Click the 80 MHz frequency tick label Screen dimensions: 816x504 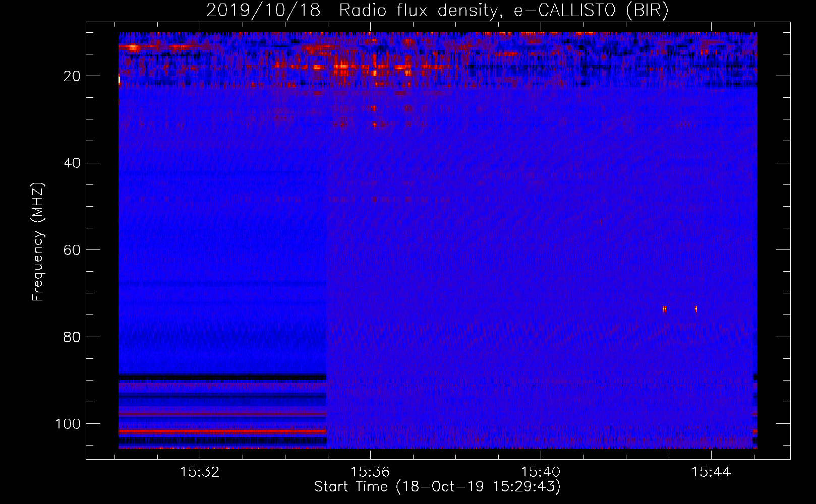73,337
